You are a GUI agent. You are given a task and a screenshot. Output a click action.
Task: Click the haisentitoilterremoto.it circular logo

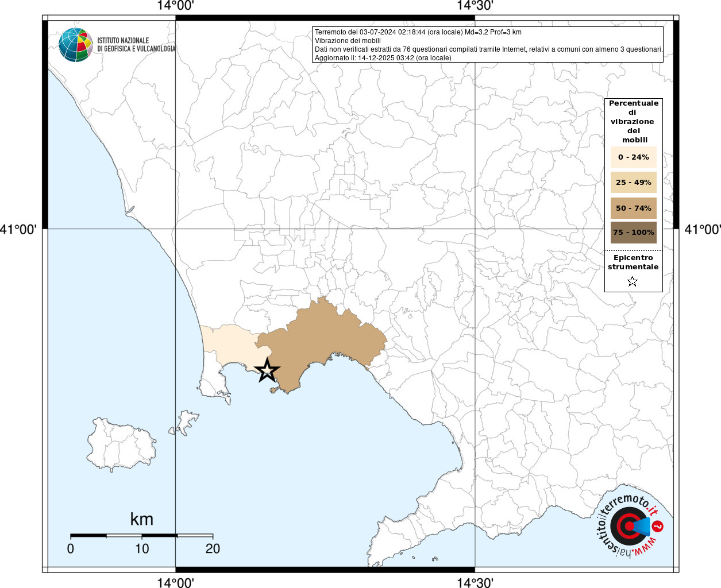tap(630, 525)
